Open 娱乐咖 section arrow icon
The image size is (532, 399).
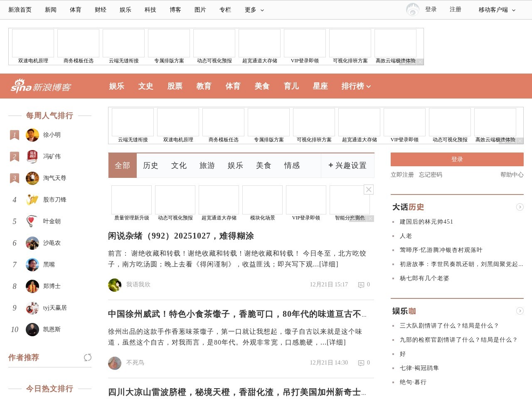point(520,311)
